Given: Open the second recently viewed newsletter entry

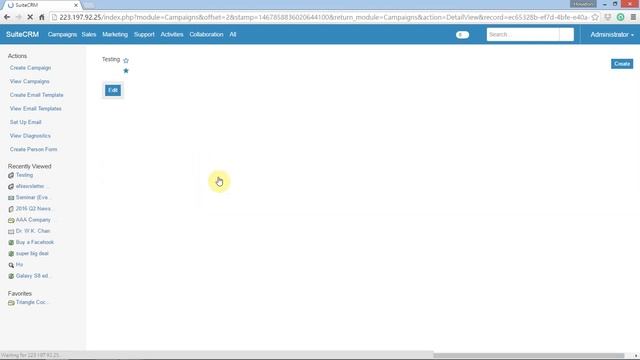Looking at the screenshot, I should pyautogui.click(x=32, y=186).
